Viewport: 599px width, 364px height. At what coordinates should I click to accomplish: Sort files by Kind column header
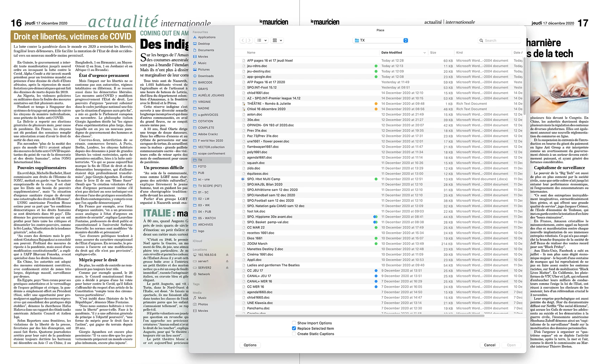(460, 53)
